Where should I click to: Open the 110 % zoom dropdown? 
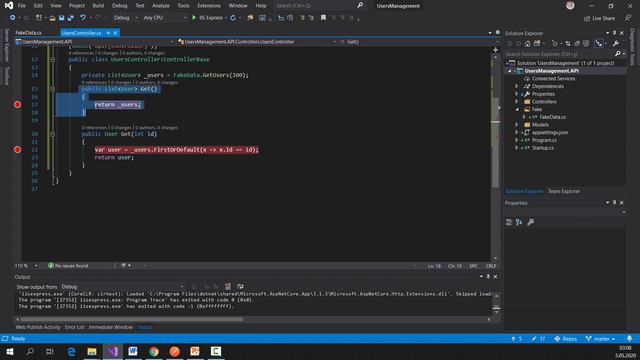click(x=26, y=266)
